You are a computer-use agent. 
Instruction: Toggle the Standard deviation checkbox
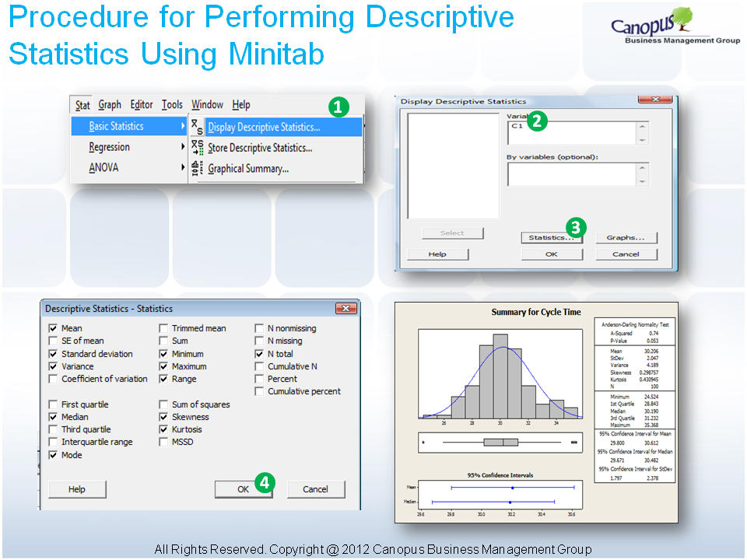point(54,355)
